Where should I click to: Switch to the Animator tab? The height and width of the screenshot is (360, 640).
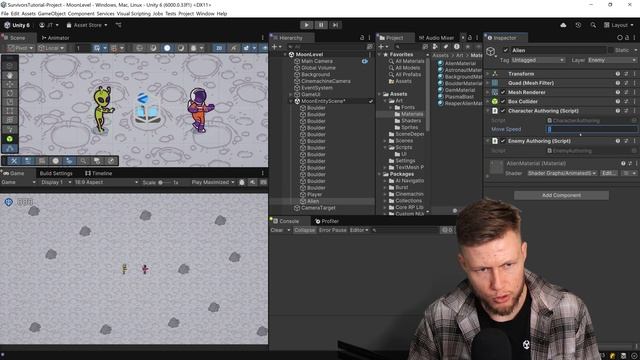point(56,38)
